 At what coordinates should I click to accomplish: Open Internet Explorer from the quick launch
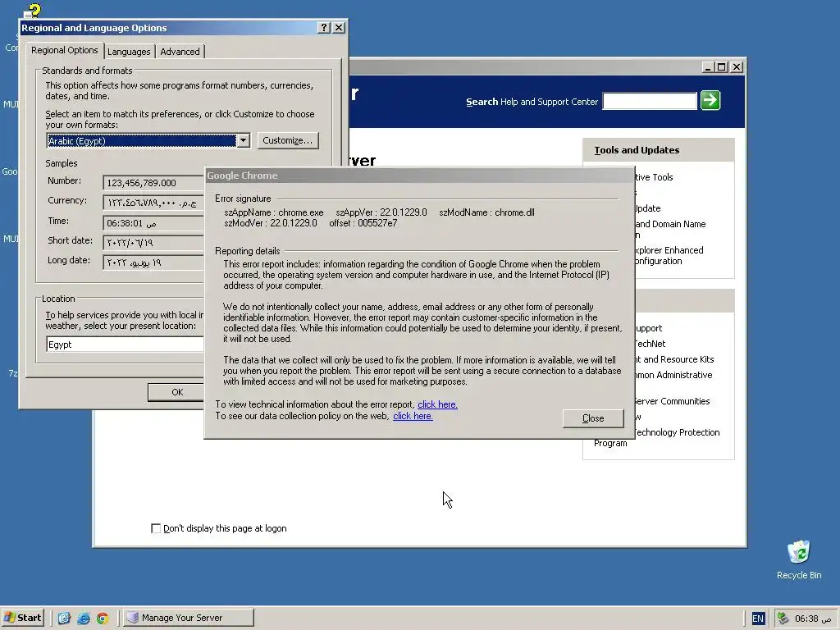84,618
